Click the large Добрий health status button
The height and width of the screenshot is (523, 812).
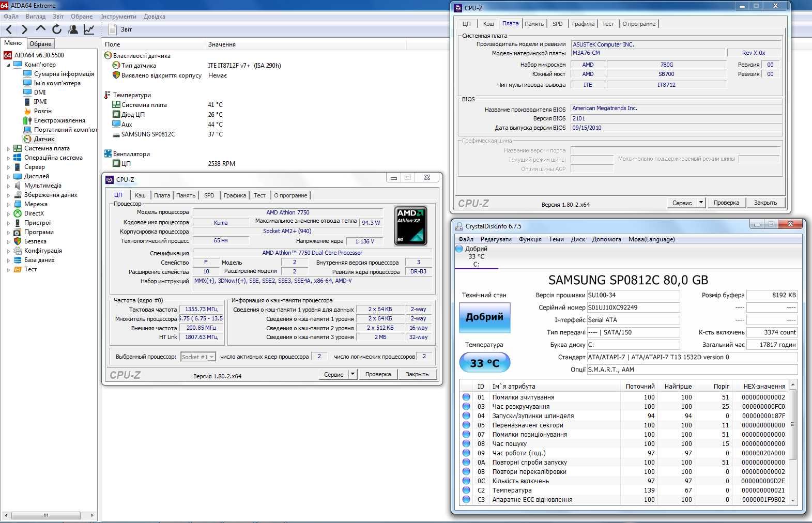pyautogui.click(x=484, y=317)
